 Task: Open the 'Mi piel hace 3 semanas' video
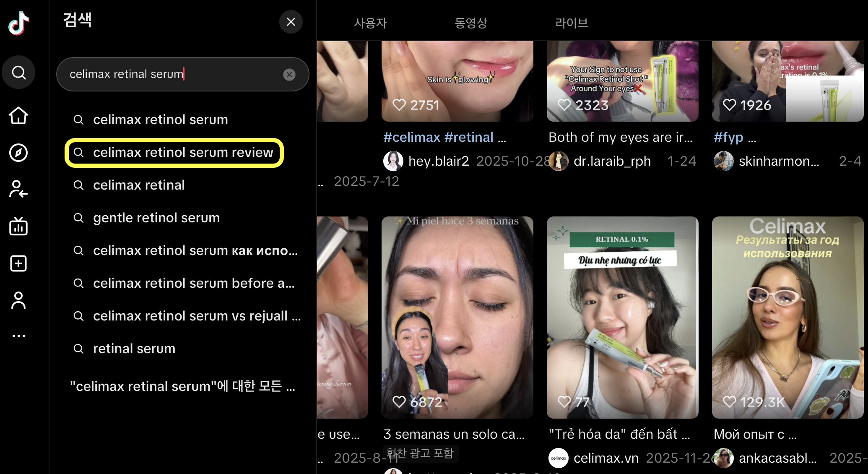[x=457, y=317]
